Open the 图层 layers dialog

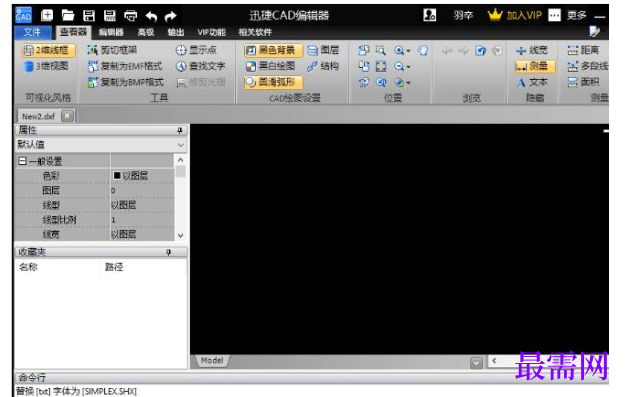click(x=323, y=50)
